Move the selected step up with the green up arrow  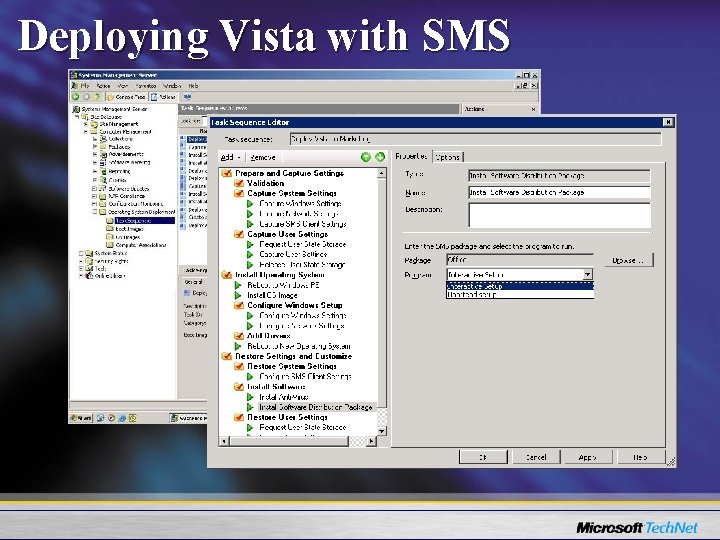point(366,157)
